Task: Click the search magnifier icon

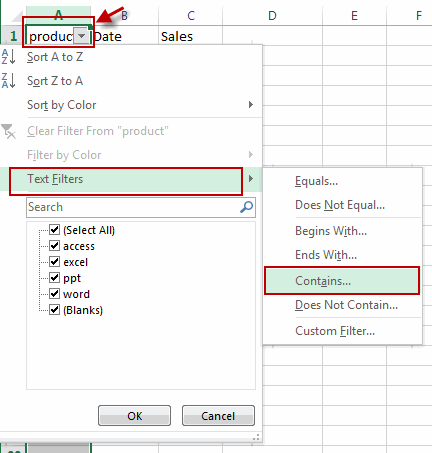Action: pyautogui.click(x=247, y=207)
